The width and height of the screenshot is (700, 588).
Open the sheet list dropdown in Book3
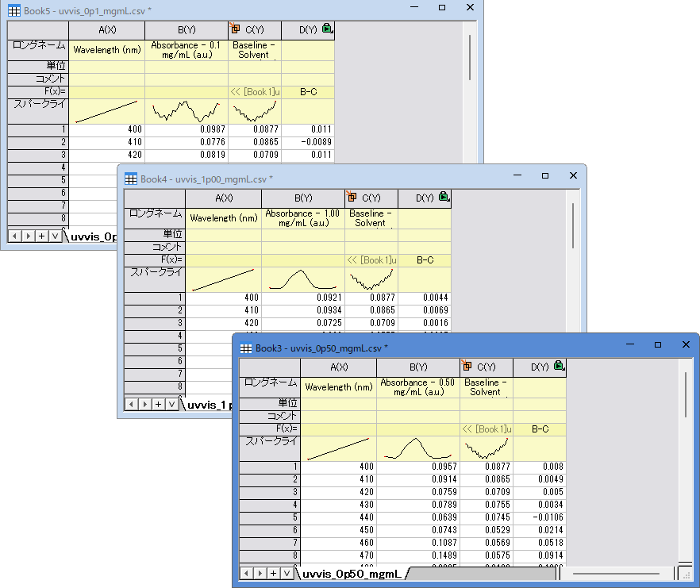coord(287,573)
